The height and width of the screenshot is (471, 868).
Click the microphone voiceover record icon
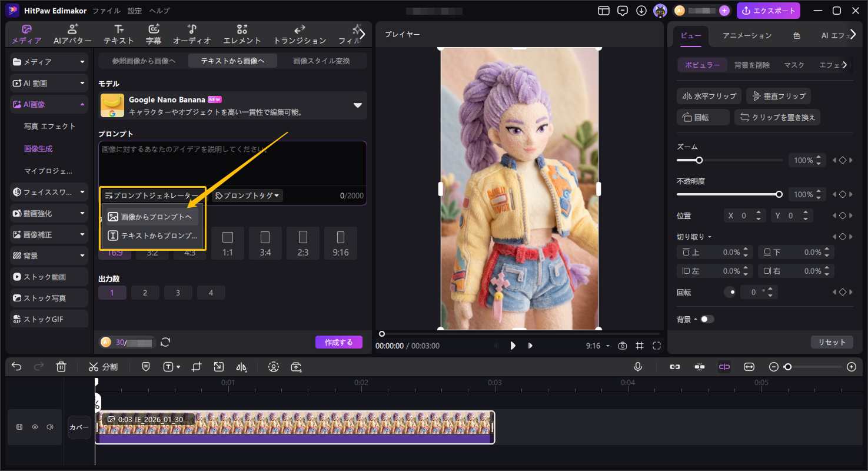[x=638, y=367]
